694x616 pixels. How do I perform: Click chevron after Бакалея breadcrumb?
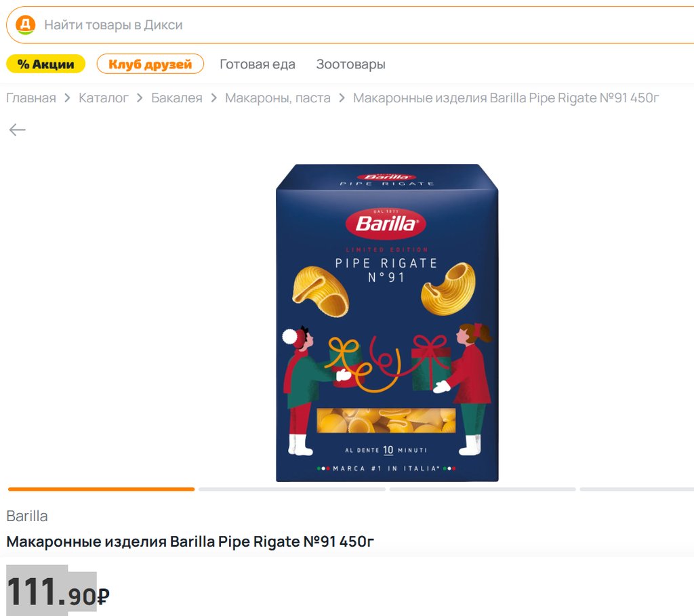[213, 98]
